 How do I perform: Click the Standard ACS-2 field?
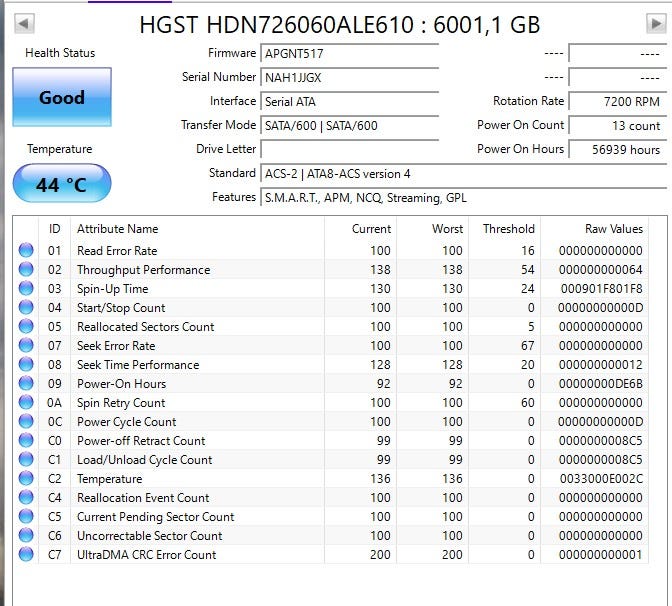coord(463,174)
